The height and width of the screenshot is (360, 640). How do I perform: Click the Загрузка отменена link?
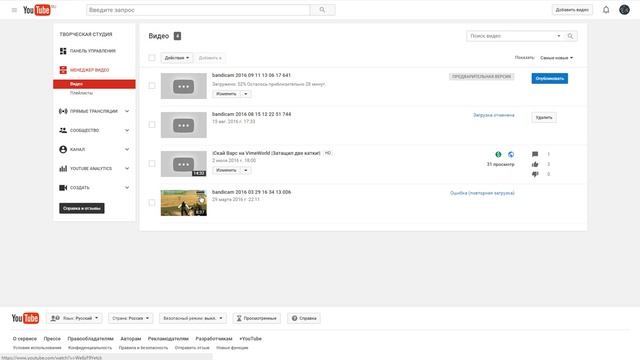(x=493, y=115)
